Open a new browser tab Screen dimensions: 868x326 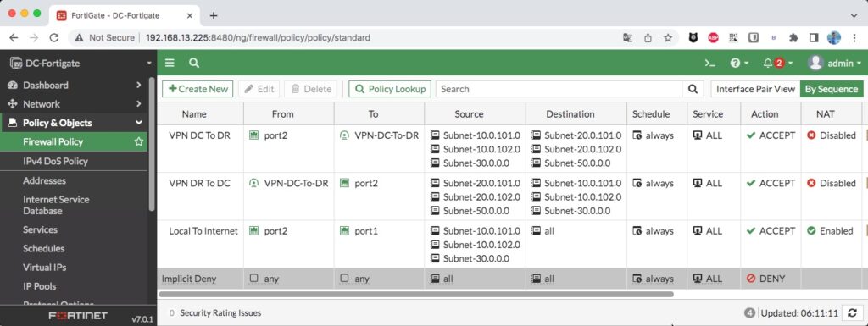214,15
